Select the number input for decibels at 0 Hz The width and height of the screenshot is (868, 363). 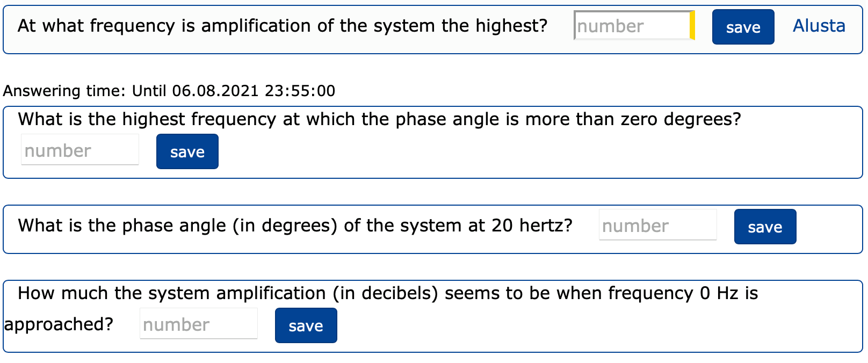point(198,324)
